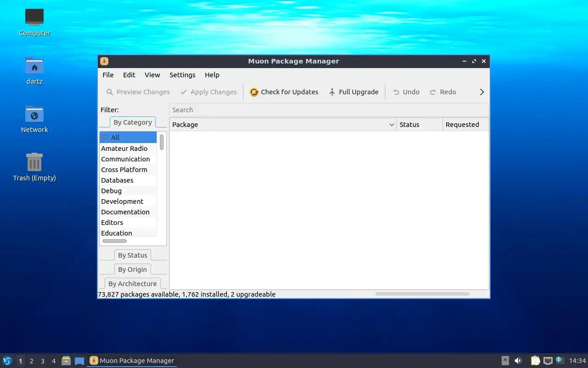588x368 pixels.
Task: Switch to the By Architecture filter tab
Action: tap(133, 284)
